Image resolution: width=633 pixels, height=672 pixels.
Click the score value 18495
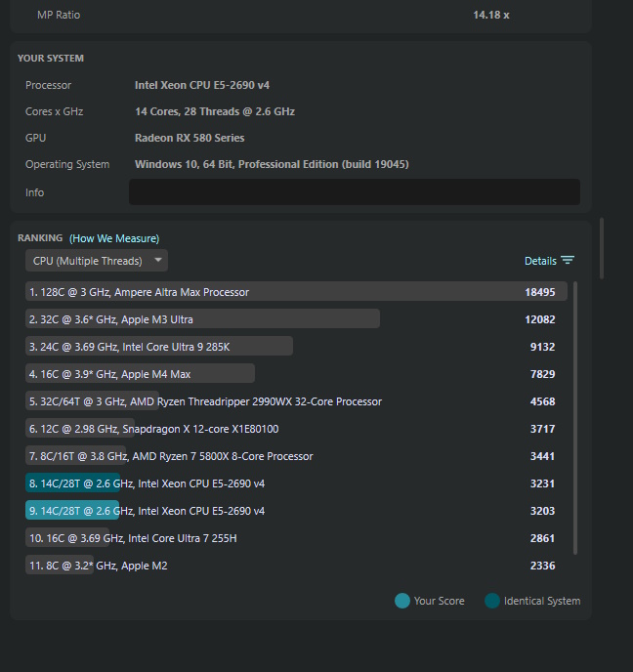(540, 292)
